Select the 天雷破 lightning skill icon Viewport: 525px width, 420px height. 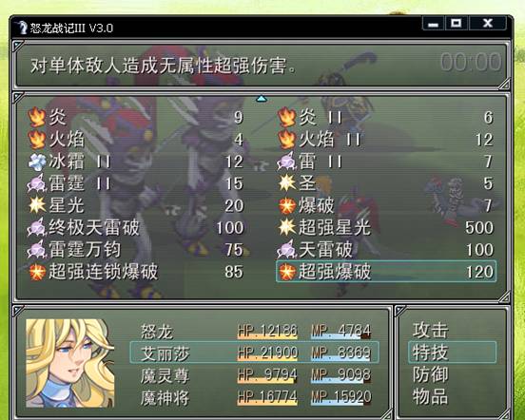click(287, 250)
